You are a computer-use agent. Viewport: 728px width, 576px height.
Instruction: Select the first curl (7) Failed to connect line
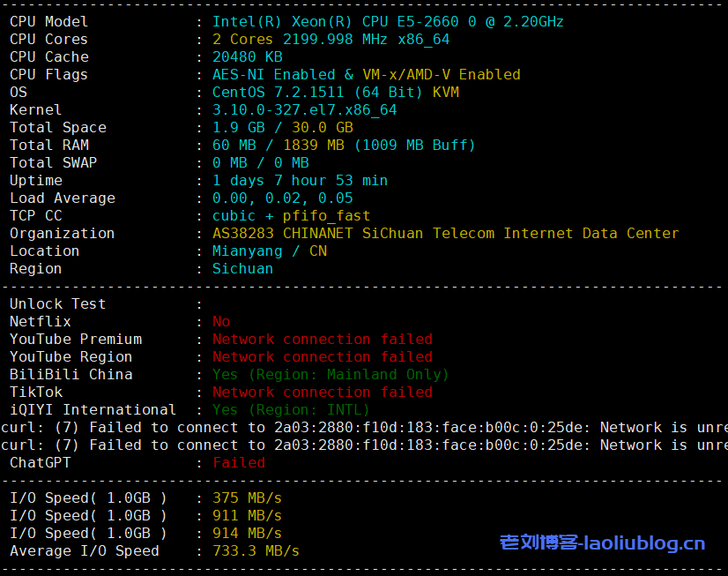[x=364, y=428]
